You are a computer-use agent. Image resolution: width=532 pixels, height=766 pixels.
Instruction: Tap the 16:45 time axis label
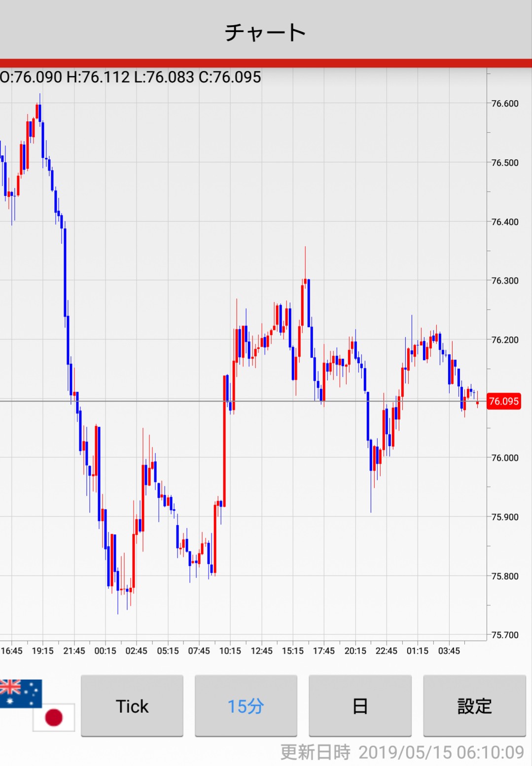click(12, 651)
